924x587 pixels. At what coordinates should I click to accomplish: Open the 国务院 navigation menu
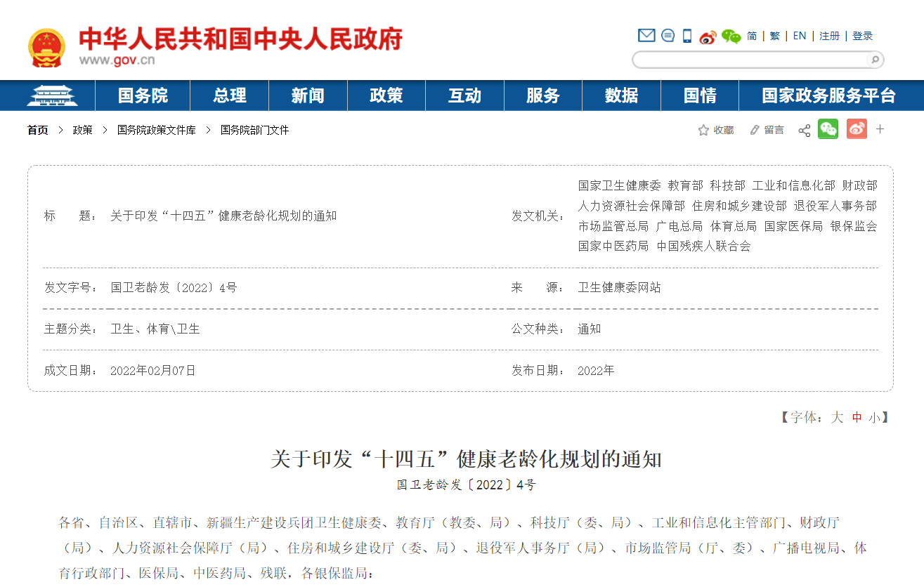pos(143,95)
